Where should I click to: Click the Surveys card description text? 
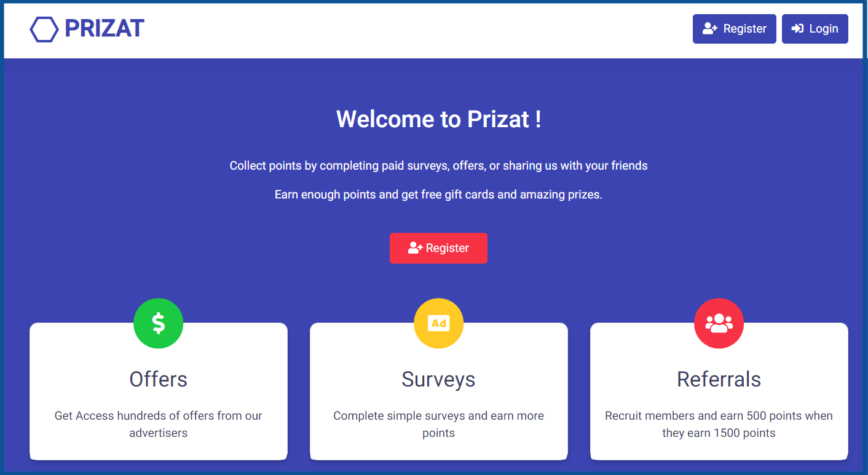[x=439, y=424]
